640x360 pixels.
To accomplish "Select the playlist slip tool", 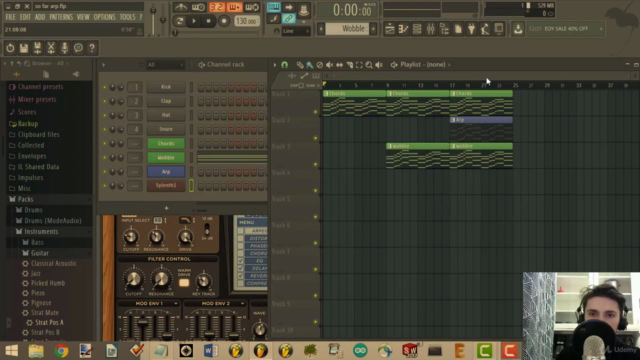I will (x=339, y=64).
